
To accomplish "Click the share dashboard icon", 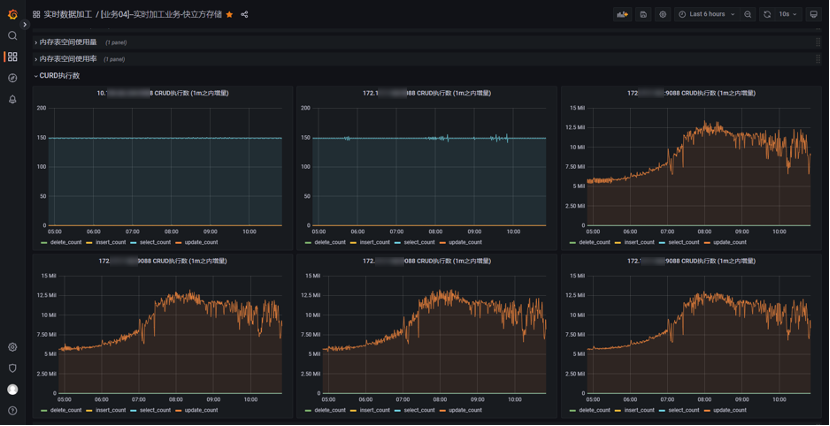I will (244, 15).
